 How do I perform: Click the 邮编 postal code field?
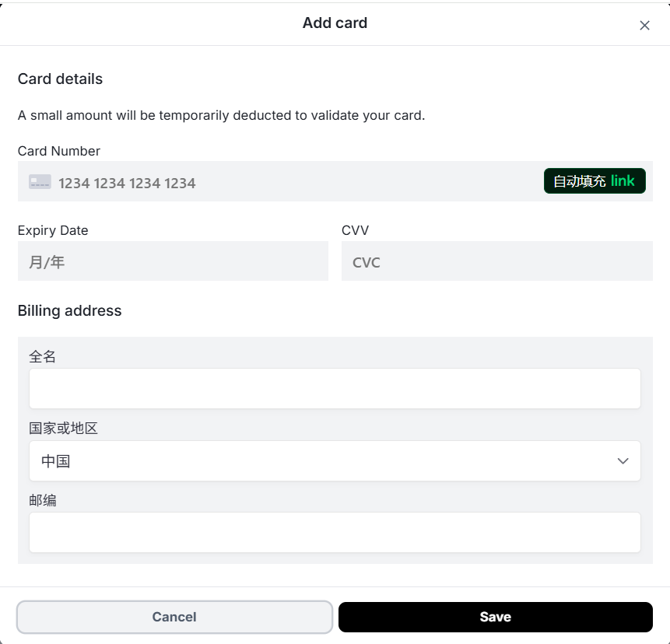[335, 532]
